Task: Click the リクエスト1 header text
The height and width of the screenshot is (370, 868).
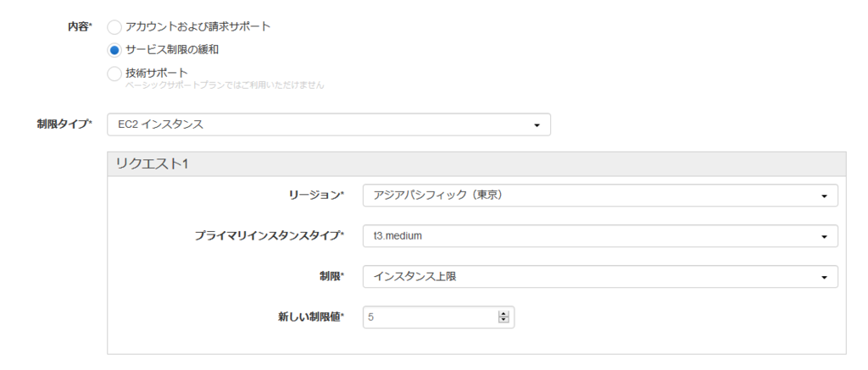Action: pos(152,164)
